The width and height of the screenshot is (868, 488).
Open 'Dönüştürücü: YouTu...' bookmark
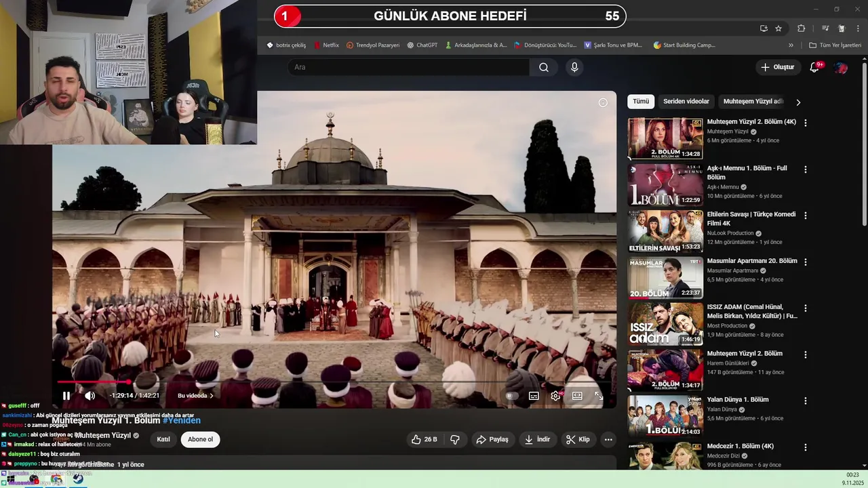(x=545, y=45)
